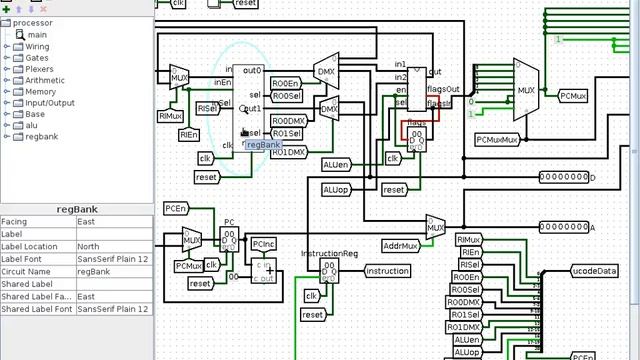Select the Memory folder in tree
Screen dimensions: 640x360
coord(34,91)
